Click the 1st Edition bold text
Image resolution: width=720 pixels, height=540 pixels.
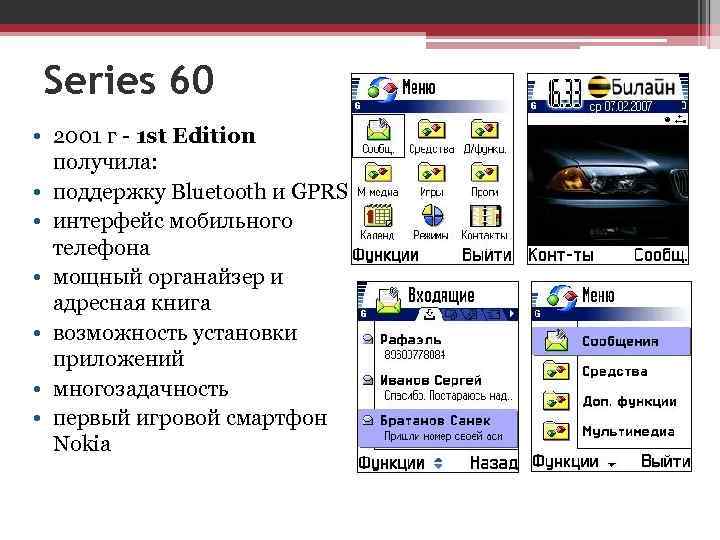click(x=196, y=136)
